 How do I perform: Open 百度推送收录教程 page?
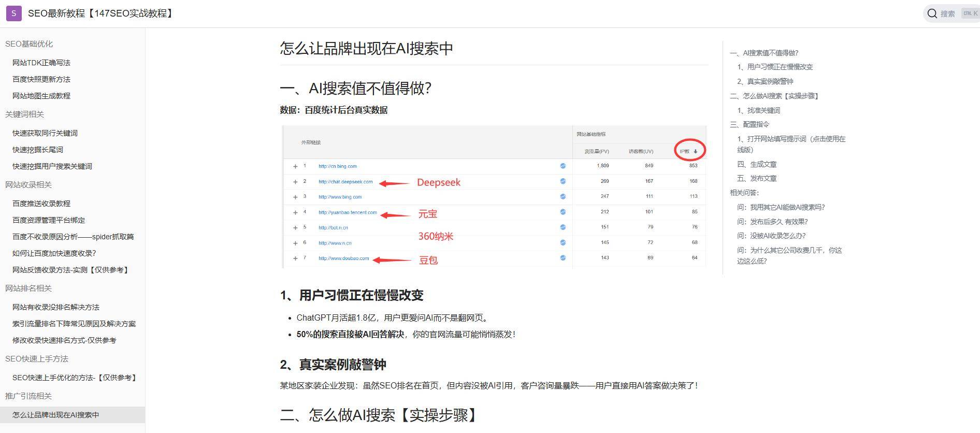tap(41, 204)
